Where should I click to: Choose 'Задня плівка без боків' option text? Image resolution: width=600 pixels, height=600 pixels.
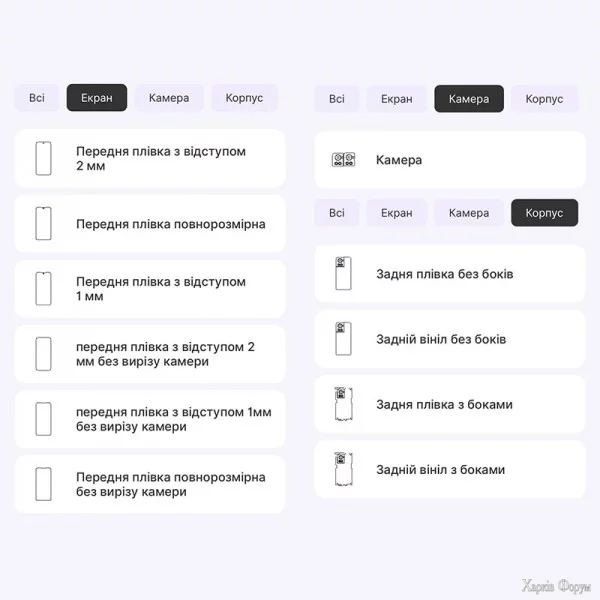point(444,274)
